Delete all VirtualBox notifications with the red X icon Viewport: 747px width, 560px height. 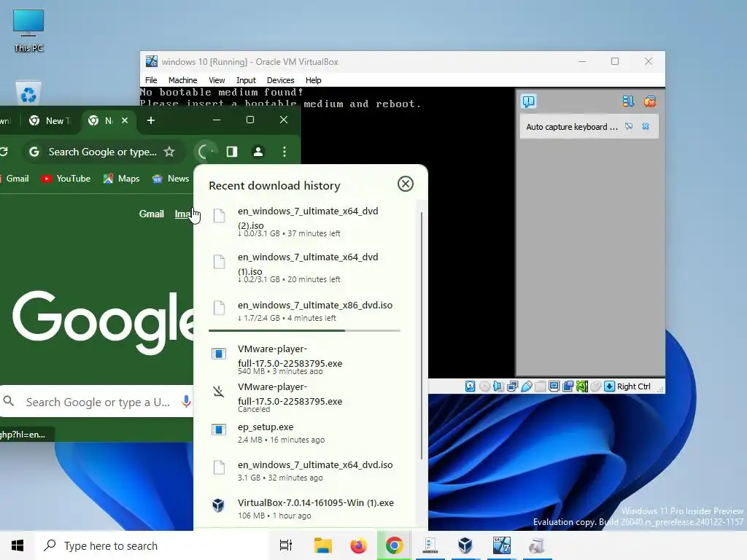pyautogui.click(x=650, y=101)
